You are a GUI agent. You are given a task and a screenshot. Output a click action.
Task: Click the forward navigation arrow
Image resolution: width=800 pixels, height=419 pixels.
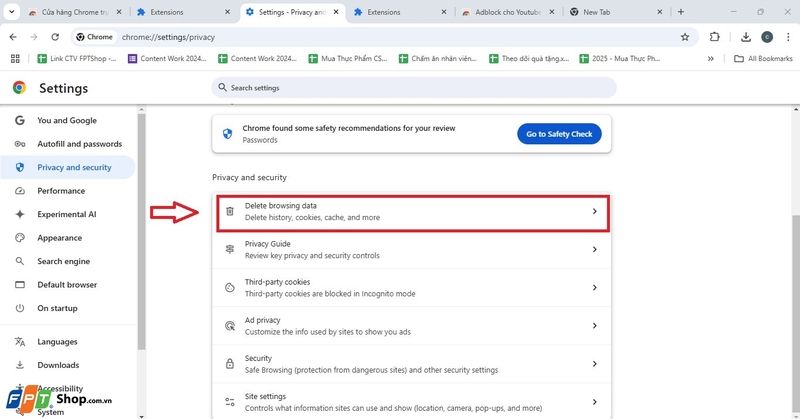click(34, 37)
